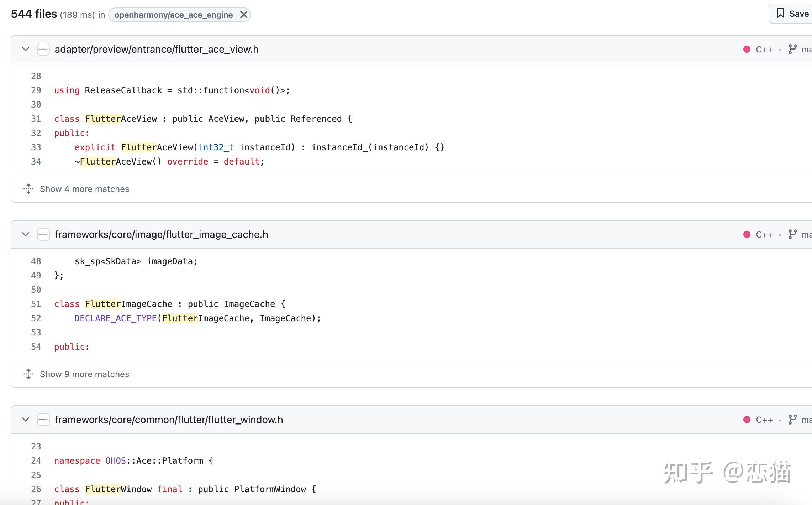Open frameworks/core/image/flutter_image_cache.h file link
Image resolution: width=812 pixels, height=505 pixels.
(x=161, y=234)
